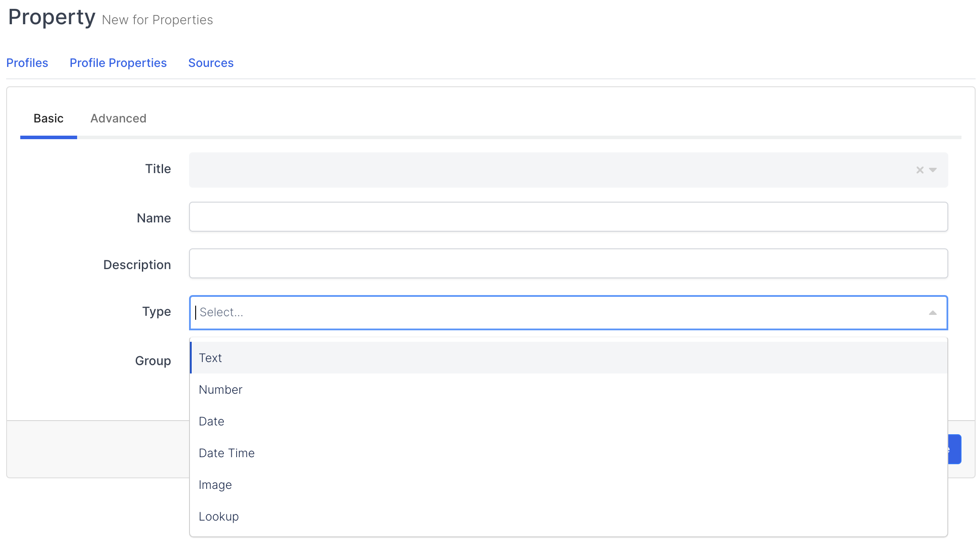Click inside the Description input field

click(568, 263)
